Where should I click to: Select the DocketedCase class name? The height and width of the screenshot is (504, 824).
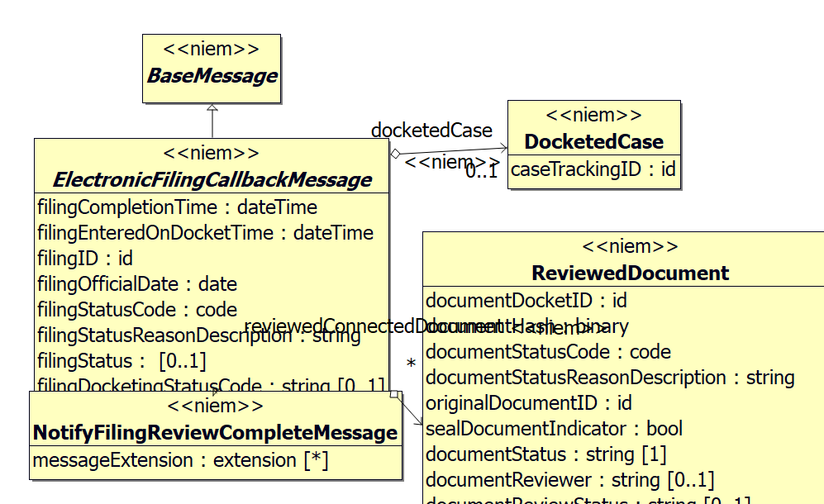pyautogui.click(x=593, y=141)
